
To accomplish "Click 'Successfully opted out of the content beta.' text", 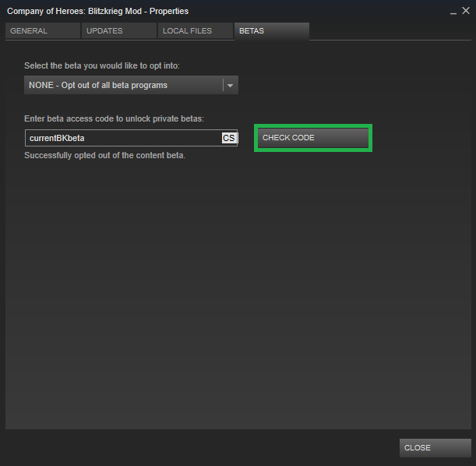I will [x=104, y=155].
